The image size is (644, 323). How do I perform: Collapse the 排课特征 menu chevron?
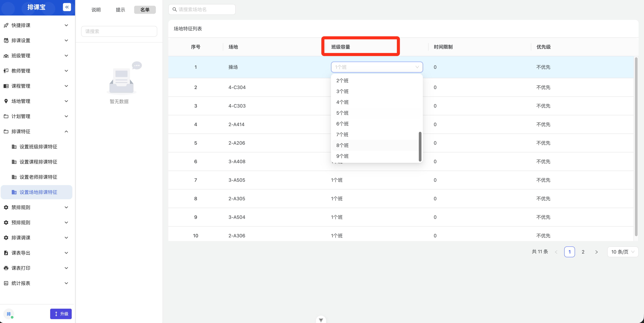coord(66,131)
